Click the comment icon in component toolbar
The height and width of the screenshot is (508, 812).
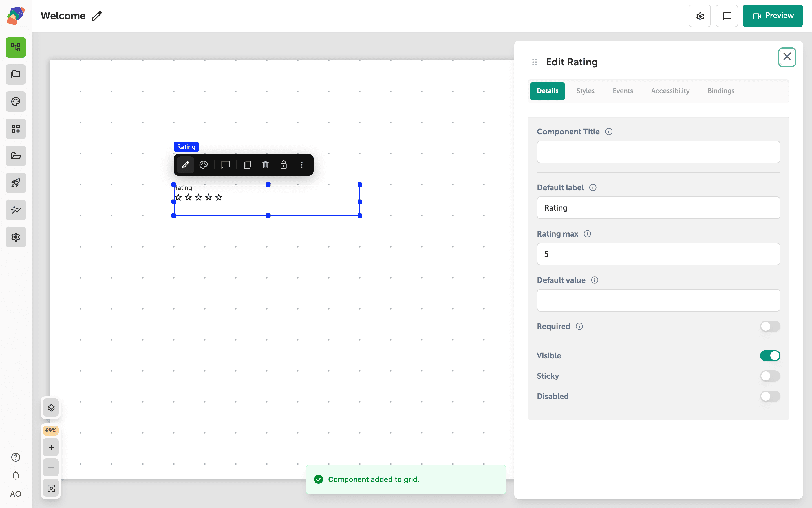click(226, 165)
